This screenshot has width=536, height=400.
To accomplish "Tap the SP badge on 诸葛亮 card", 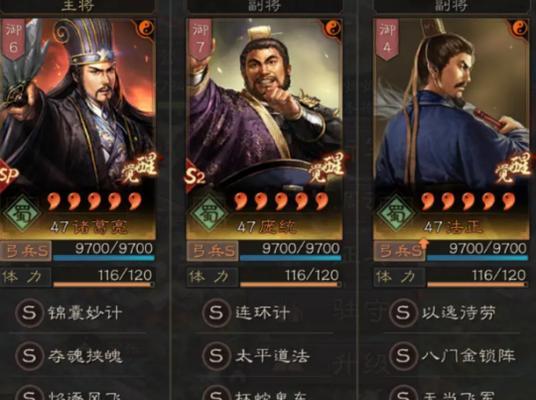I will (9, 175).
